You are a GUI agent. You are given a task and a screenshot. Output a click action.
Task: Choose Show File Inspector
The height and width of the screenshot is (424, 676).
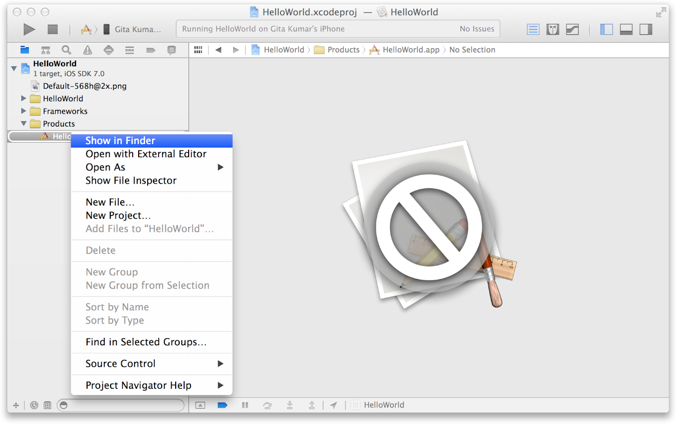click(x=152, y=181)
